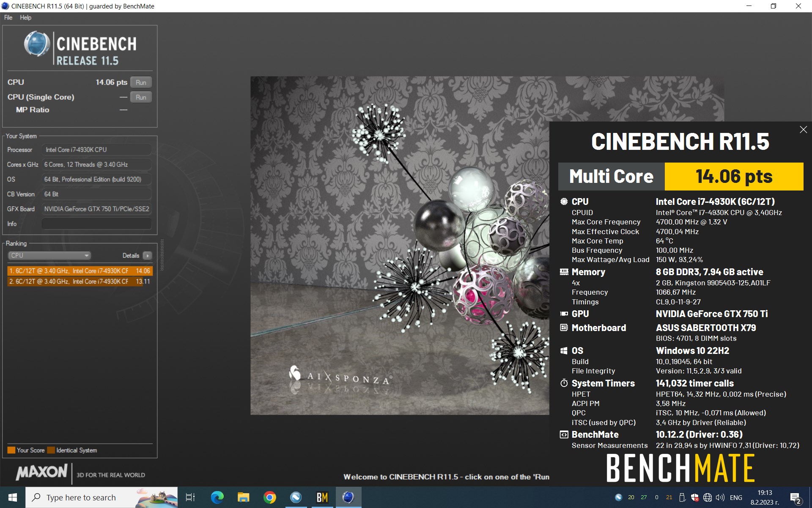Click the rendered scene preview image
812x508 pixels.
(x=400, y=246)
